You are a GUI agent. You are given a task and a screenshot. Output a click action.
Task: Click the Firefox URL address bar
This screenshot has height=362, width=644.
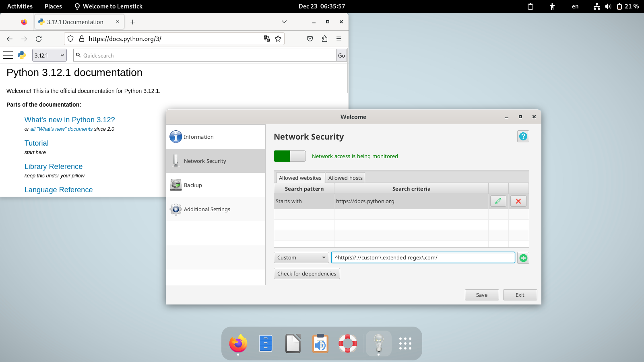[x=174, y=39]
